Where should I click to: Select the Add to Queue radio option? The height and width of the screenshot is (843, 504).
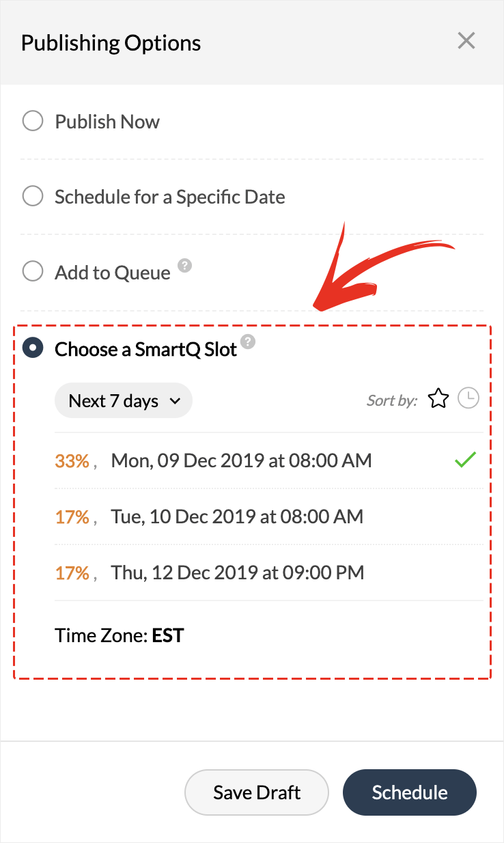coord(33,272)
